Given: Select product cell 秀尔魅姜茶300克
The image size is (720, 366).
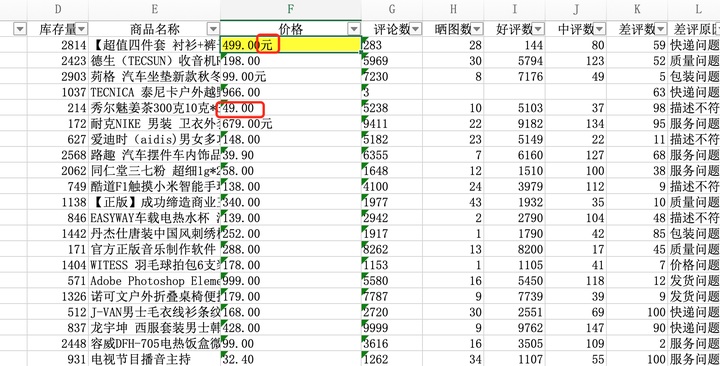Looking at the screenshot, I should 154,107.
